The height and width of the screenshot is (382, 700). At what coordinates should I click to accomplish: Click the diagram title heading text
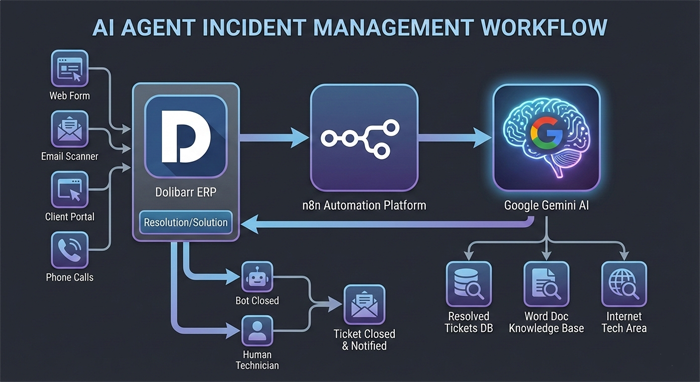click(x=350, y=27)
